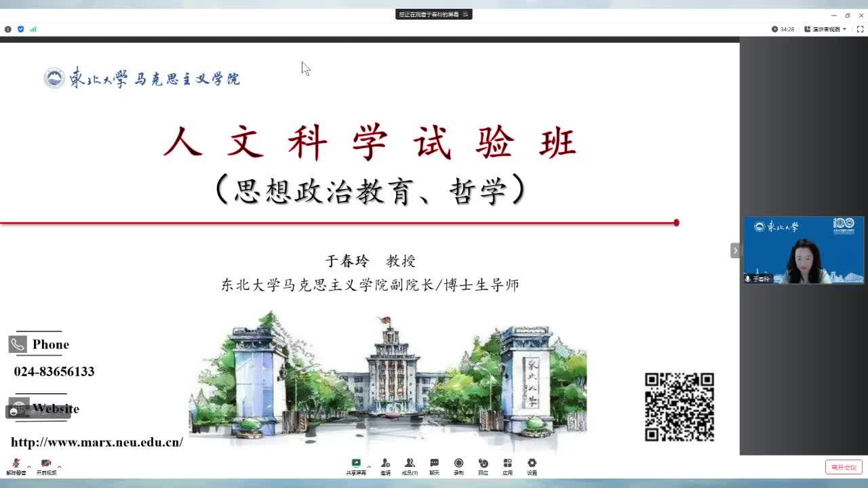
Task: Leave the meeting
Action: 844,467
